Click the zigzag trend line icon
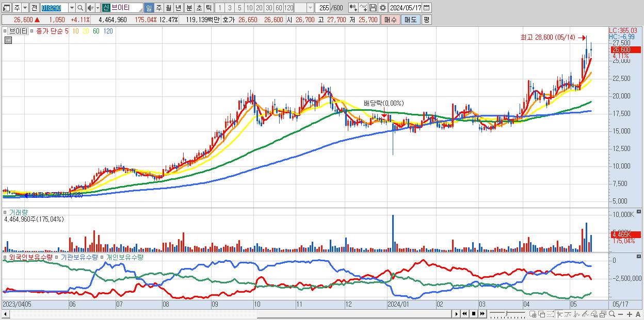This screenshot has width=644, height=320. [568, 314]
